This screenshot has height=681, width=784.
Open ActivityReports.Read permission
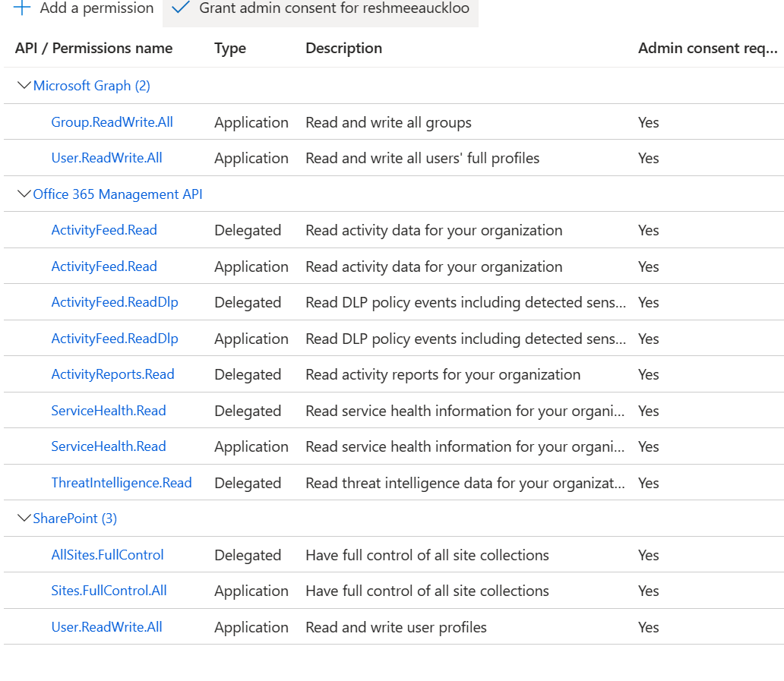point(112,374)
